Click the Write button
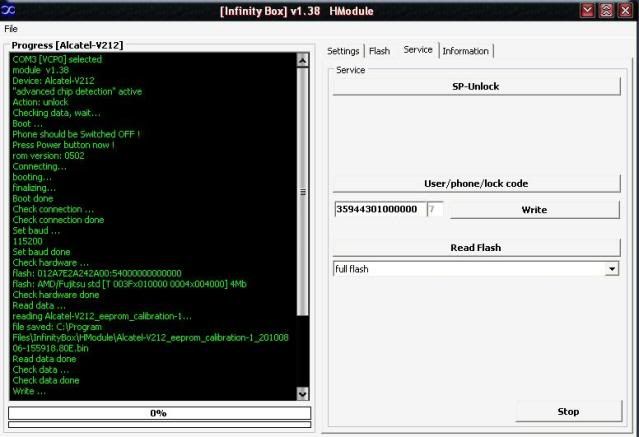This screenshot has width=639, height=437. [534, 210]
